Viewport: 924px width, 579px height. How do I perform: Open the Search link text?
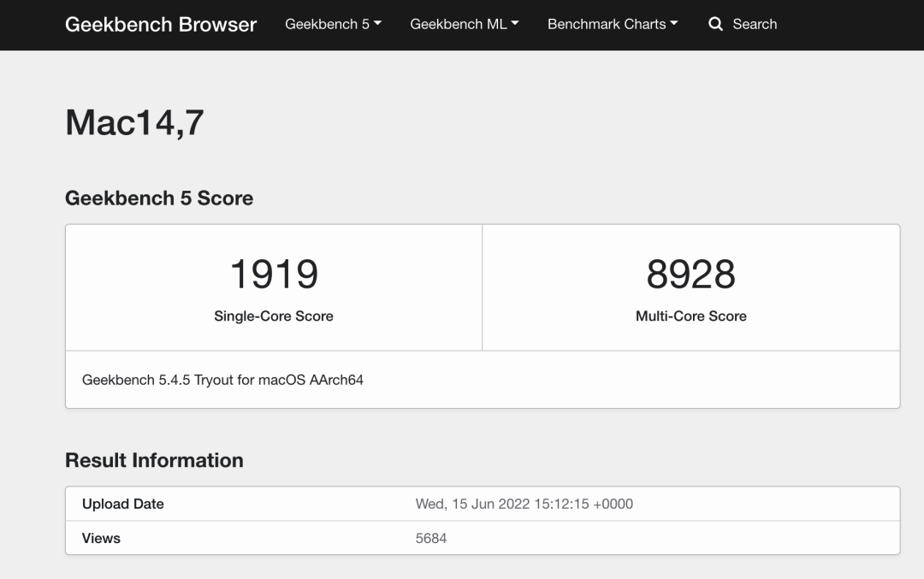[755, 24]
